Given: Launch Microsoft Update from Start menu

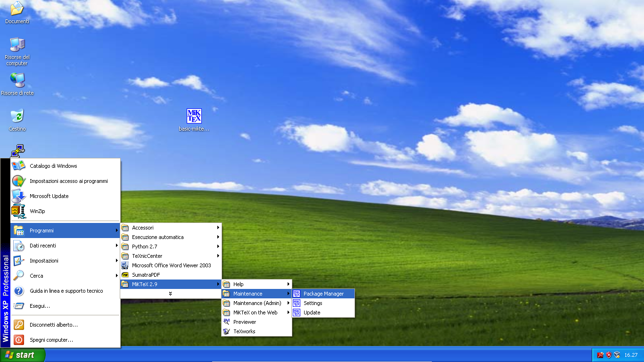Looking at the screenshot, I should click(x=66, y=196).
